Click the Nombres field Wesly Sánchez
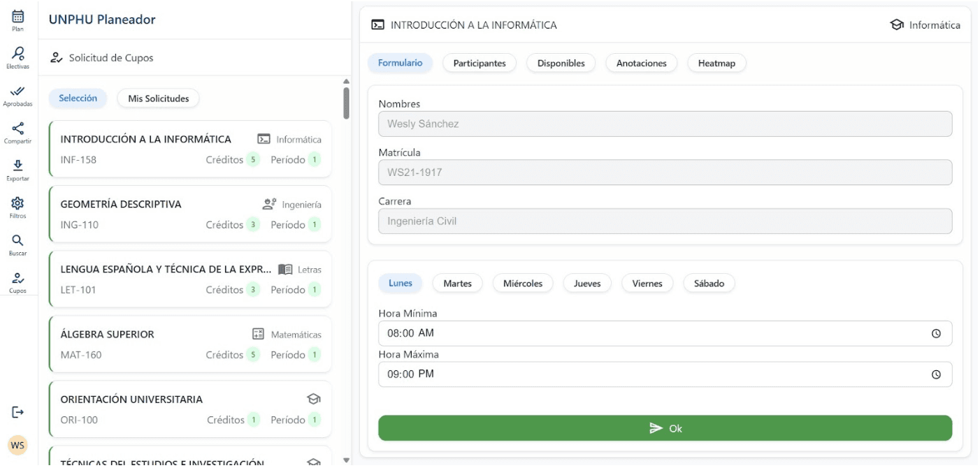Viewport: 980px width, 468px height. click(x=665, y=124)
